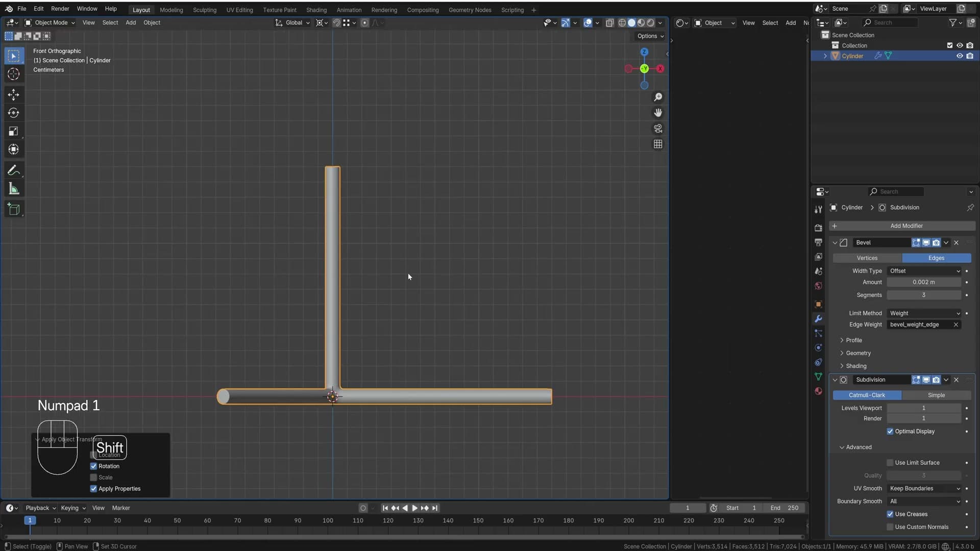Image resolution: width=980 pixels, height=551 pixels.
Task: Open the Physics properties tab icon
Action: pos(818,348)
